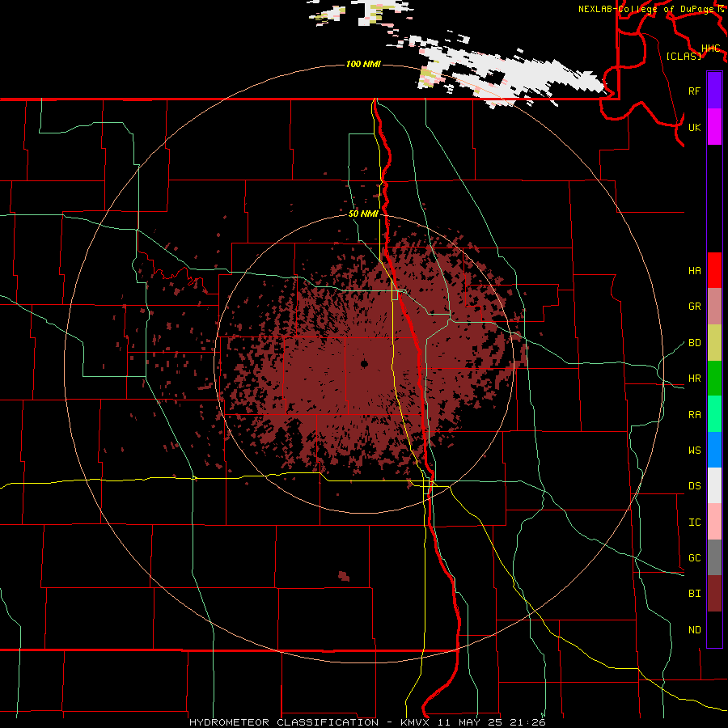Click the IC legend label
Image resolution: width=728 pixels, height=728 pixels.
pyautogui.click(x=694, y=522)
